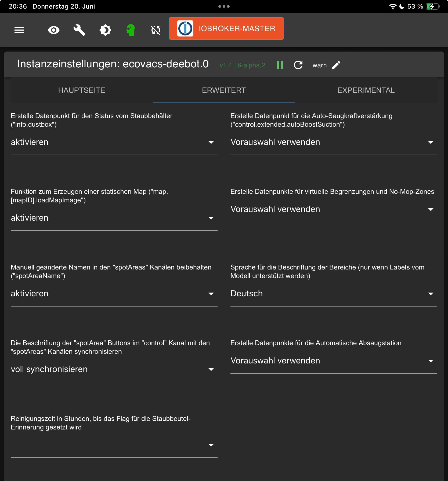Viewport: 448px width, 481px height.
Task: Open the info.dustbox dropdown
Action: (x=114, y=142)
